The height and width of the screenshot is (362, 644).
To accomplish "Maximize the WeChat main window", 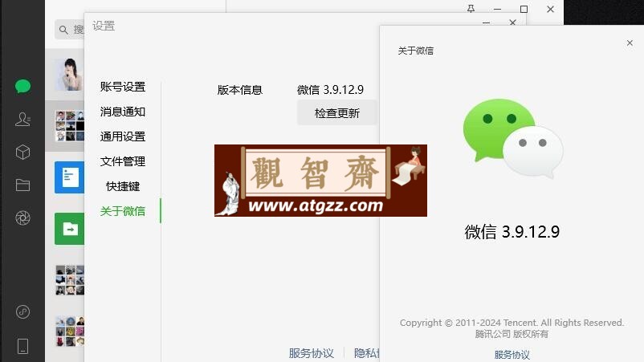I will pyautogui.click(x=524, y=9).
